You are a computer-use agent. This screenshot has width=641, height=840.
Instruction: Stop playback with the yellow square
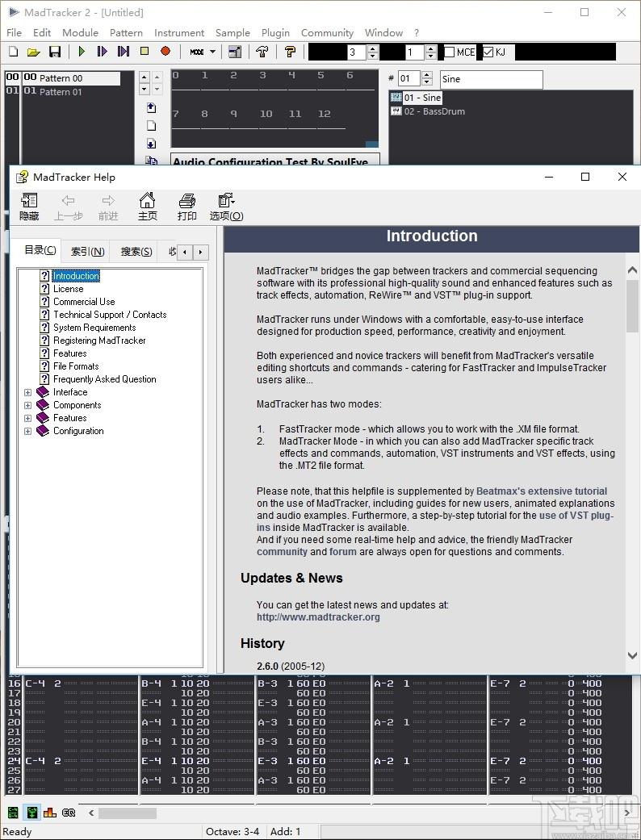(x=145, y=51)
